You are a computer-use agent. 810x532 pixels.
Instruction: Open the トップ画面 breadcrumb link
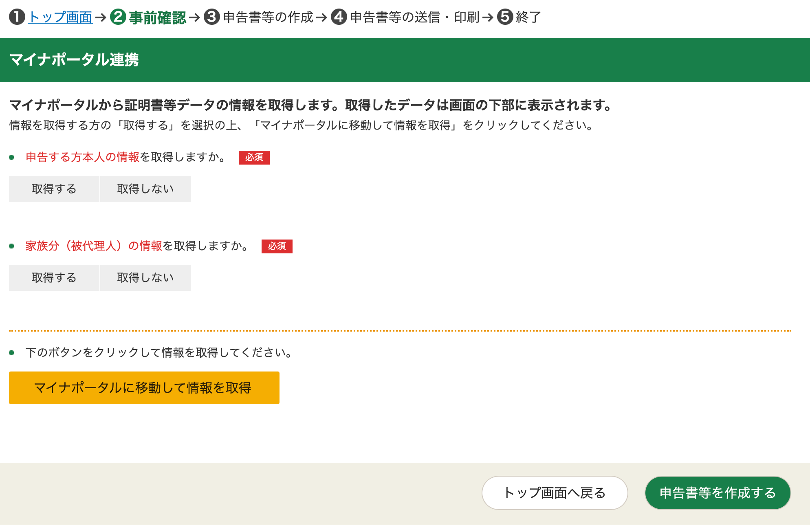[x=60, y=17]
